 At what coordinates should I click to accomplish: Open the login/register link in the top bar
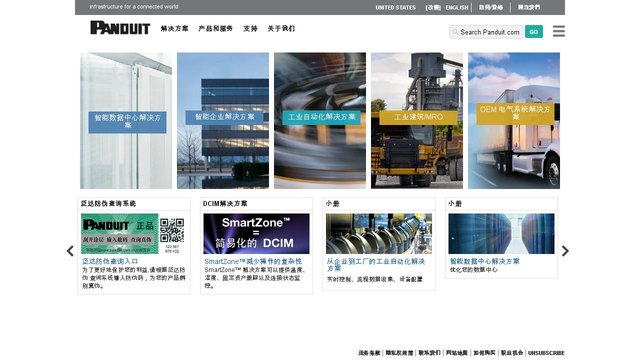(491, 7)
